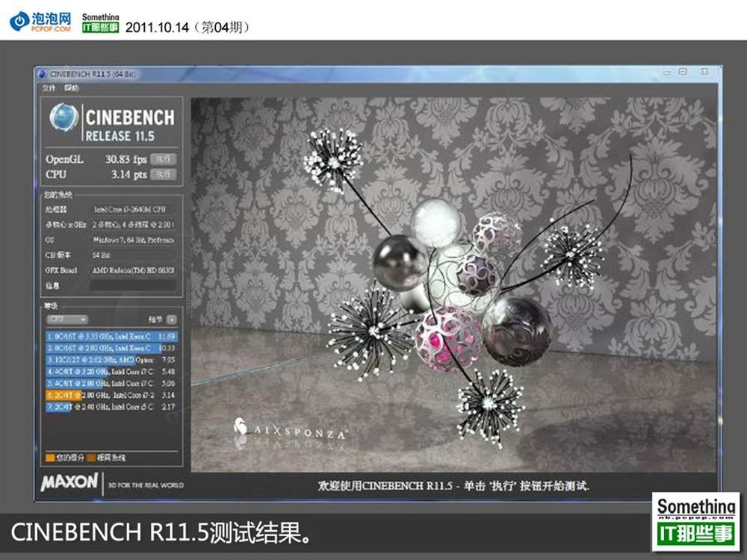Select ranking row 3, the AMD Opteron entry
The width and height of the screenshot is (747, 560).
111,360
